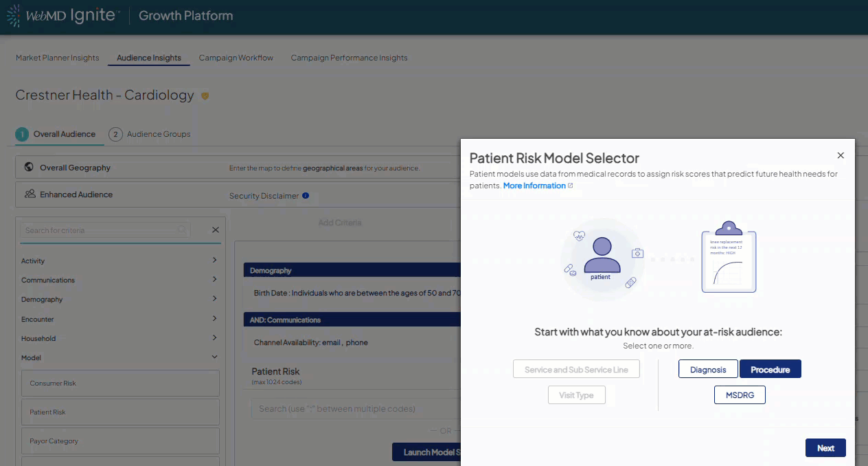Open the Campaign Workflow tab
This screenshot has width=868, height=466.
point(236,58)
